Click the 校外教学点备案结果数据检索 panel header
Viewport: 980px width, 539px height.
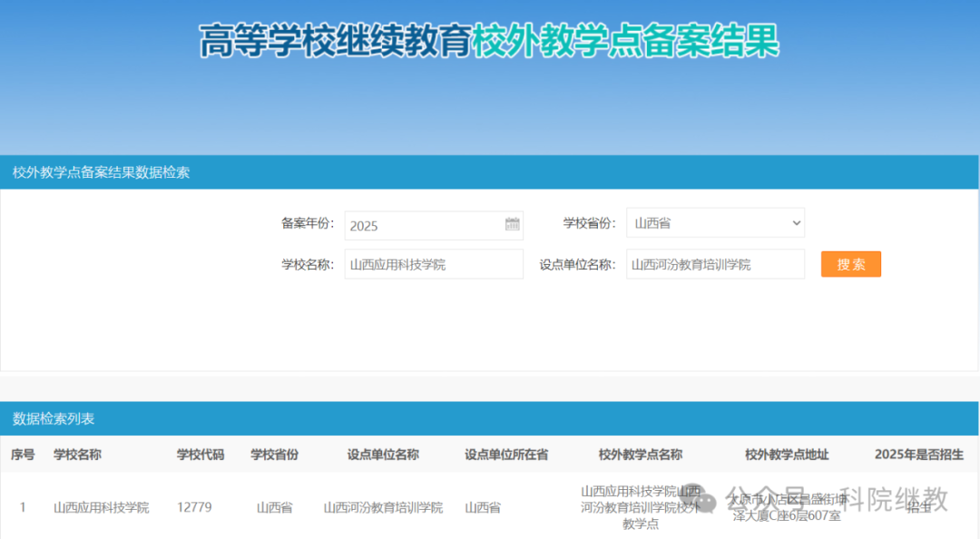[x=102, y=172]
